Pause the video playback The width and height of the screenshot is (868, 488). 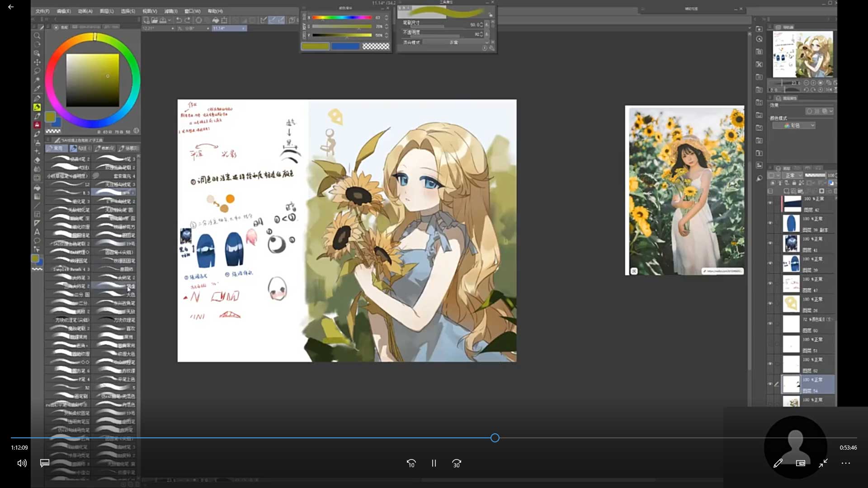[434, 463]
